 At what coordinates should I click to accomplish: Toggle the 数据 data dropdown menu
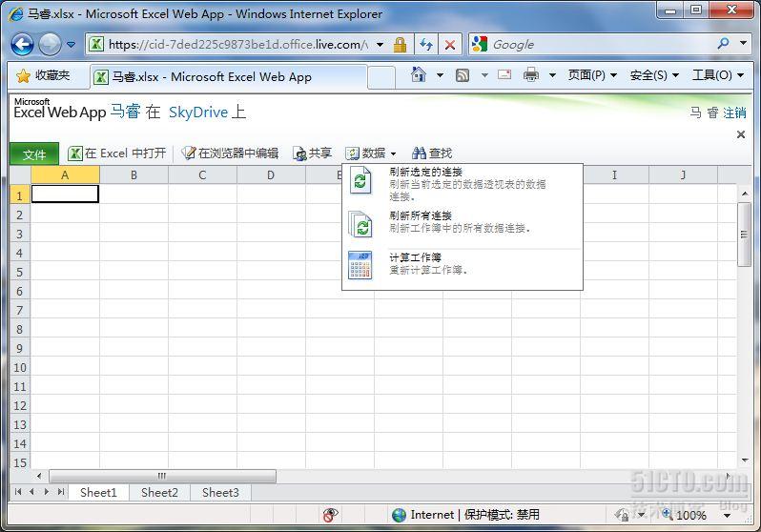point(371,153)
